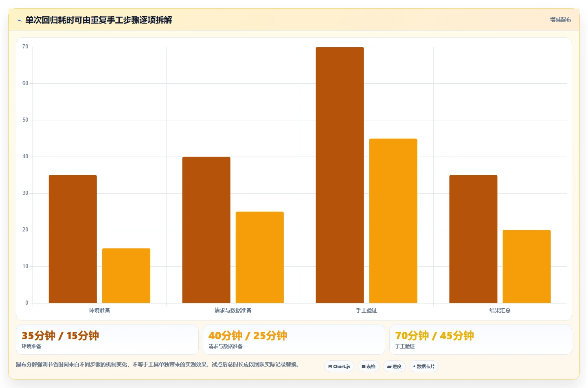The height and width of the screenshot is (388, 588).
Task: Click the 请求与数据准备 x-axis label
Action: 233,310
